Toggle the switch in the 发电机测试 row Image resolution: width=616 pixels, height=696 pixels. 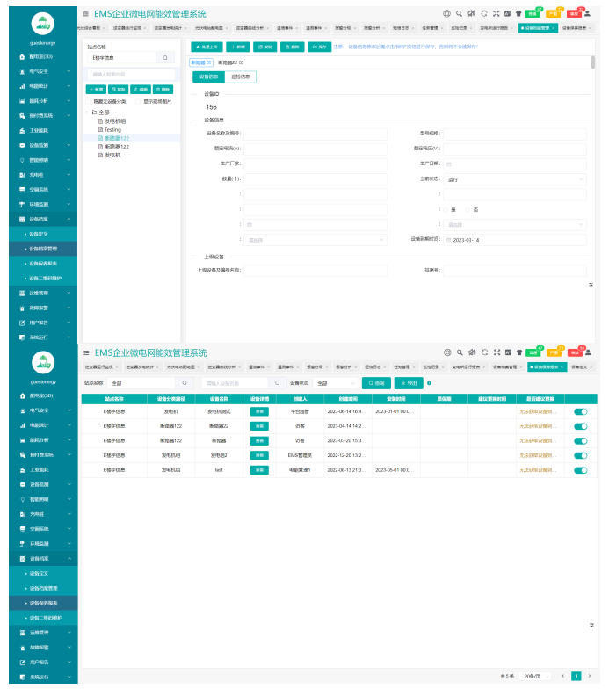[580, 410]
